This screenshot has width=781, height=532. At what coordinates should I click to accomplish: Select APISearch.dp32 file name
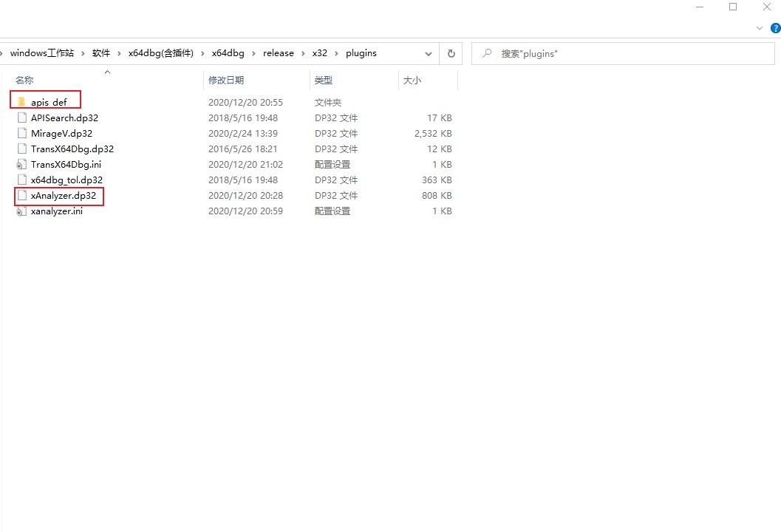point(65,117)
